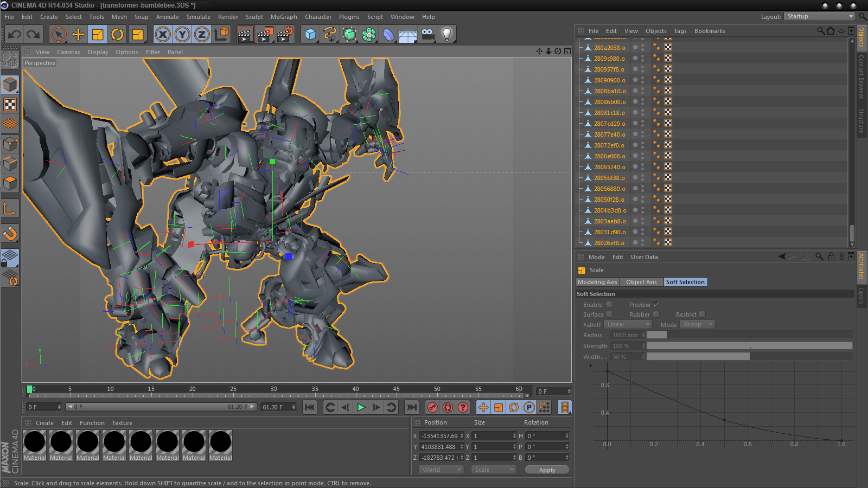The image size is (868, 488).
Task: Open the Cube primitive object icon
Action: (x=310, y=35)
